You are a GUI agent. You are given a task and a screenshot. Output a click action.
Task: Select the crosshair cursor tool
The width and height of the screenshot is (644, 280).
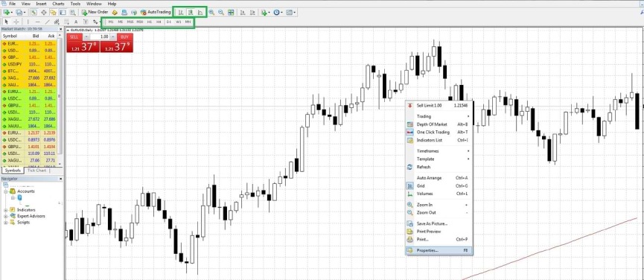(16, 22)
